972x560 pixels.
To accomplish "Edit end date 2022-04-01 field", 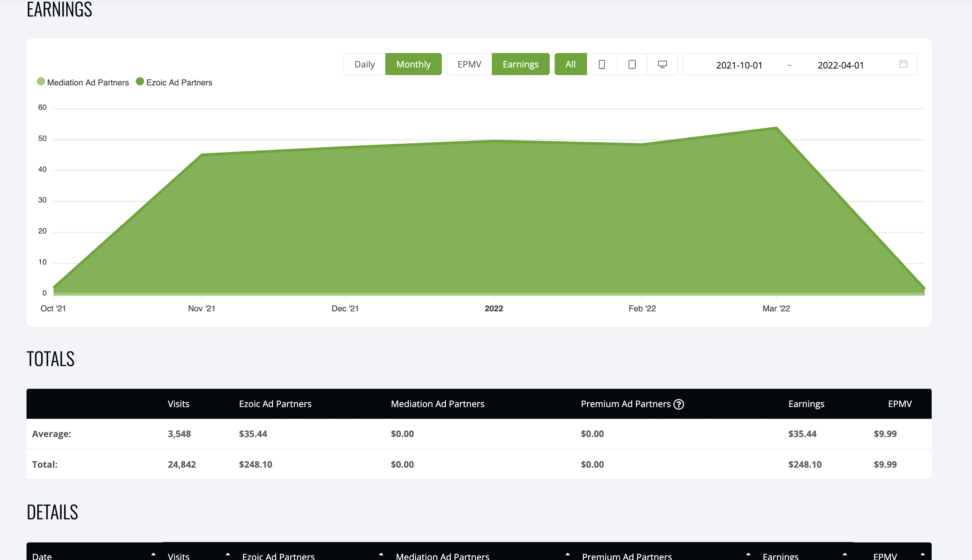I will point(840,65).
